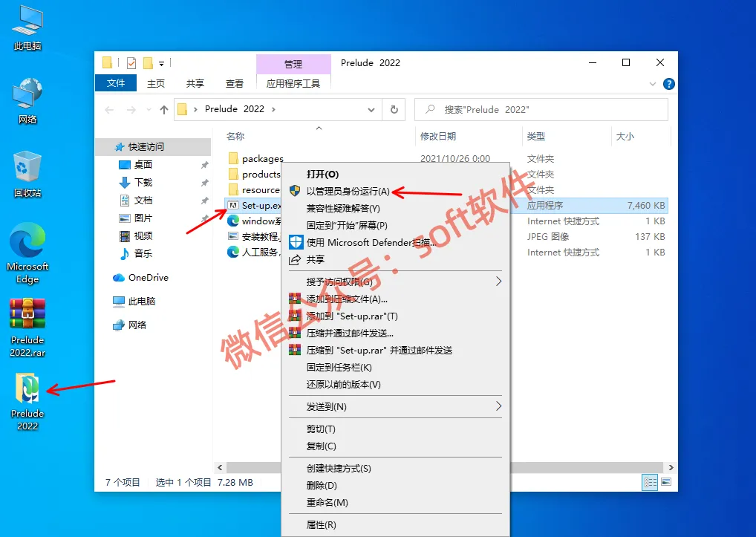Screen dimensions: 756x537
Task: Launch Microsoft Edge from desktop
Action: (x=27, y=253)
